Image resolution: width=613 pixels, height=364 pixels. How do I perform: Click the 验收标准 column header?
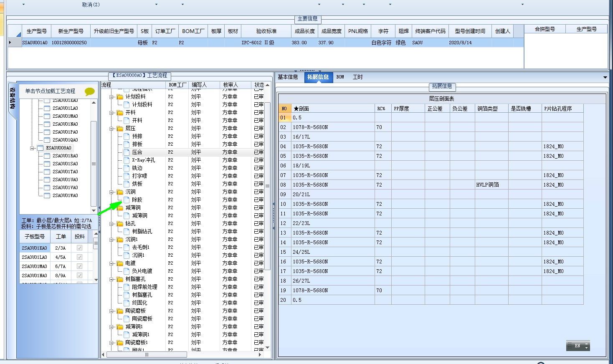pos(266,31)
